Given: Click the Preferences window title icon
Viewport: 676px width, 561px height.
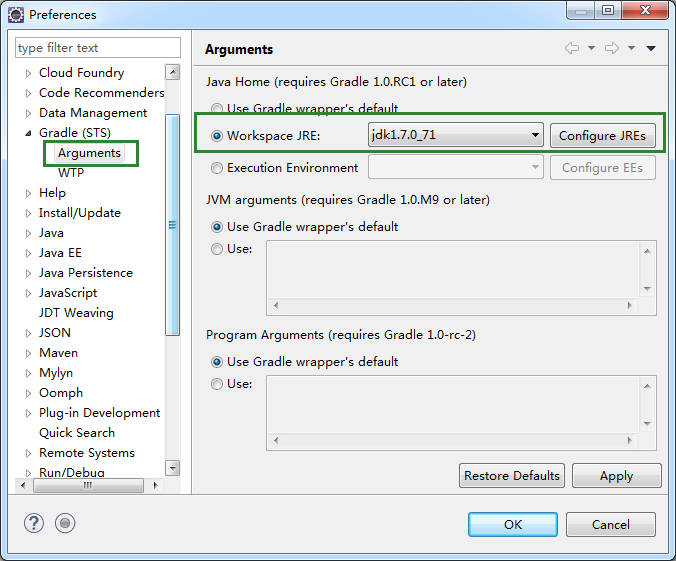Looking at the screenshot, I should coord(16,15).
